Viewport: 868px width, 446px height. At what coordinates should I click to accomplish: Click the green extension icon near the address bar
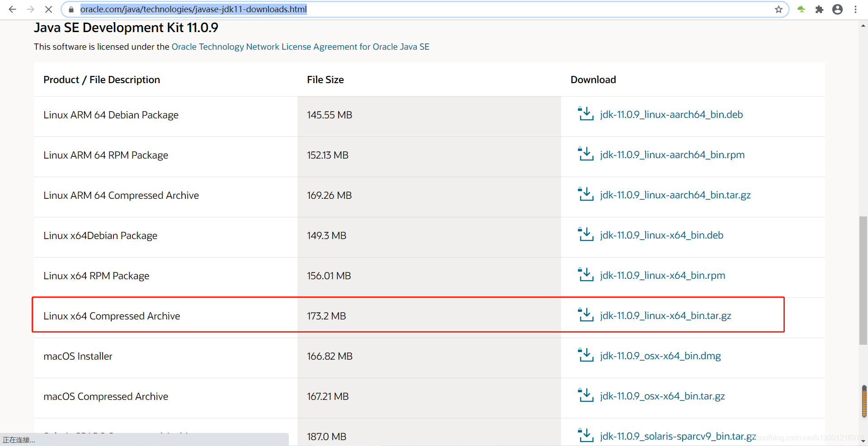click(801, 9)
